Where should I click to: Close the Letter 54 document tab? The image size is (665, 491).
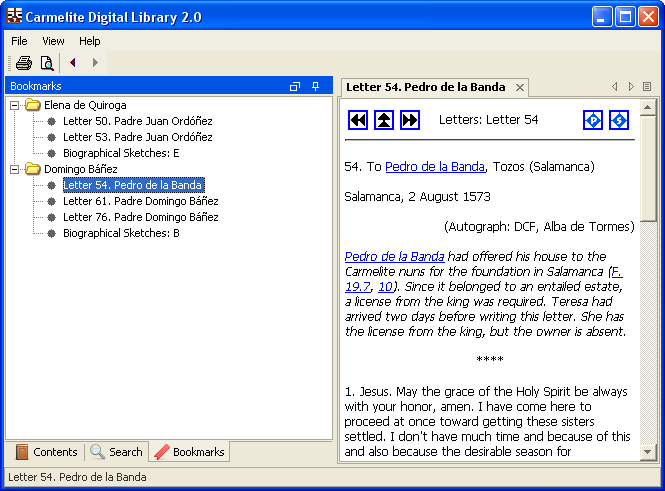click(x=520, y=88)
